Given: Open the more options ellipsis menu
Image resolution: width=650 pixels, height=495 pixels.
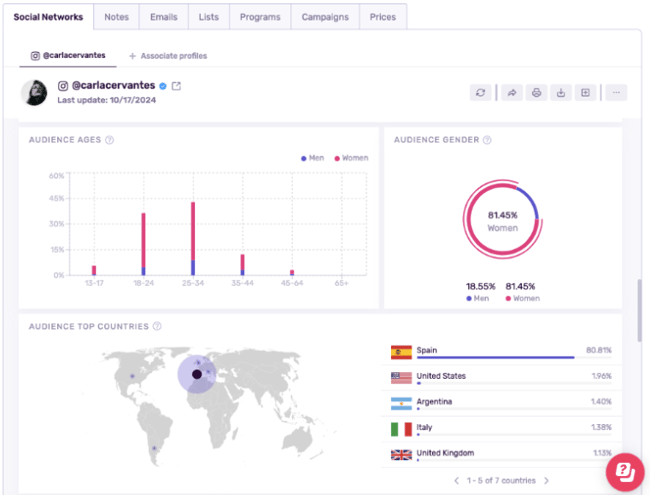Looking at the screenshot, I should pos(616,93).
